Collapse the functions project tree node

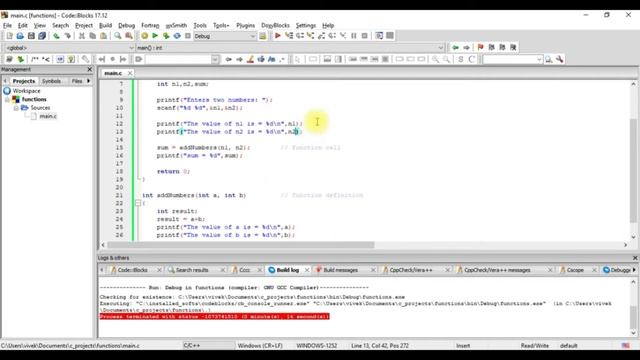pyautogui.click(x=7, y=99)
